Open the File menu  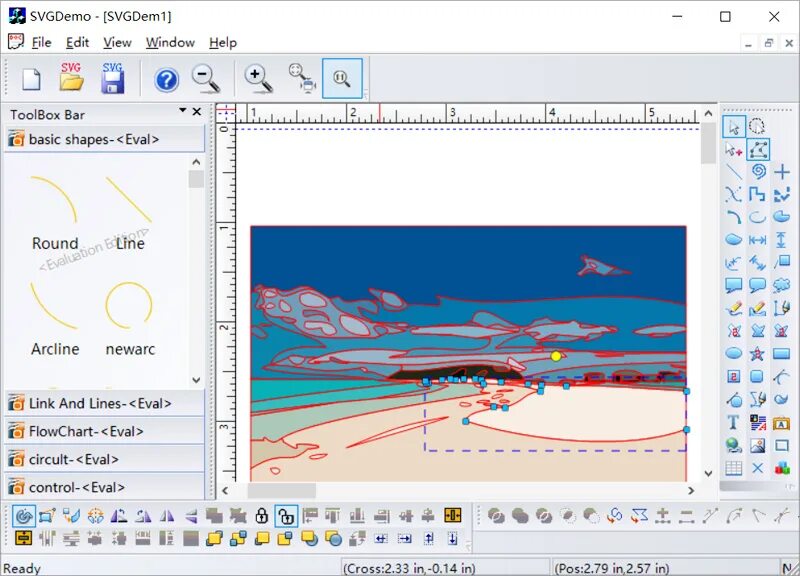pyautogui.click(x=41, y=42)
